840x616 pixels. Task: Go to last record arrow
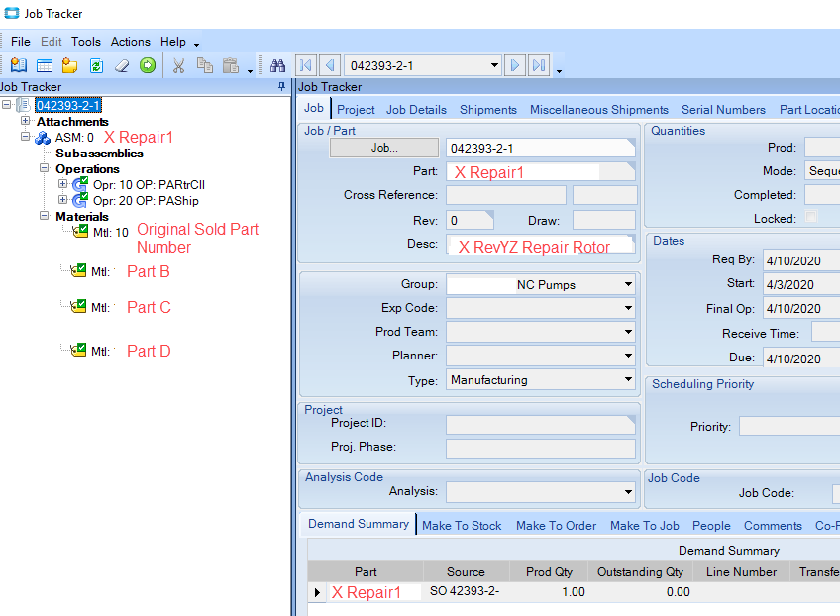539,66
